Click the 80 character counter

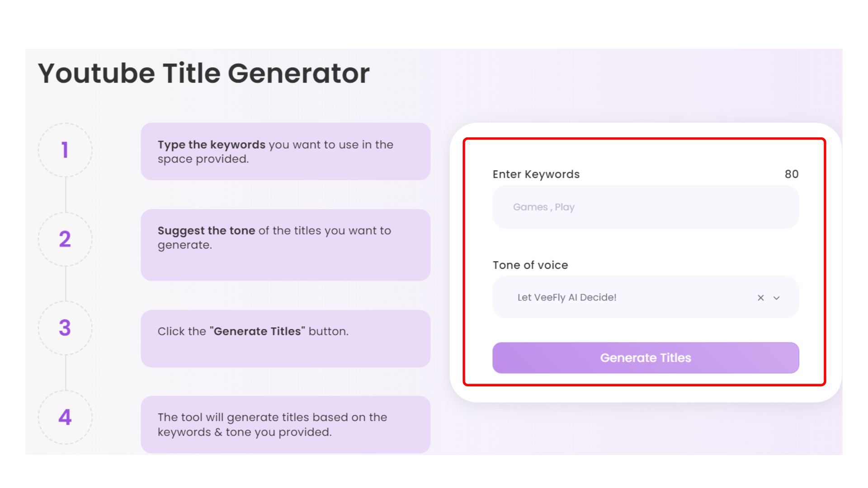[791, 174]
